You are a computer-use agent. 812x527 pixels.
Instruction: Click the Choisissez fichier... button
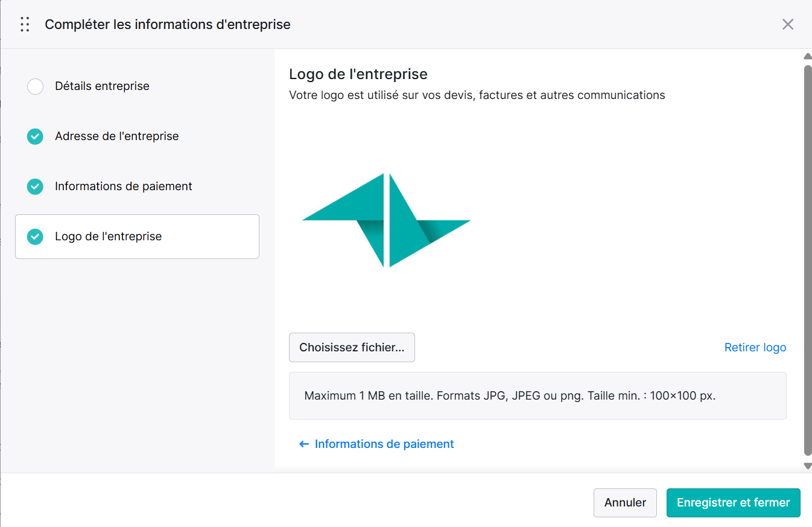coord(352,347)
